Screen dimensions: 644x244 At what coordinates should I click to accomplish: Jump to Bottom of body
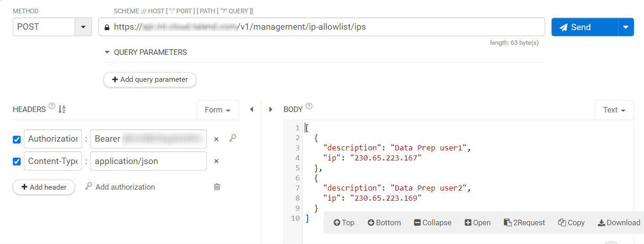tap(384, 223)
